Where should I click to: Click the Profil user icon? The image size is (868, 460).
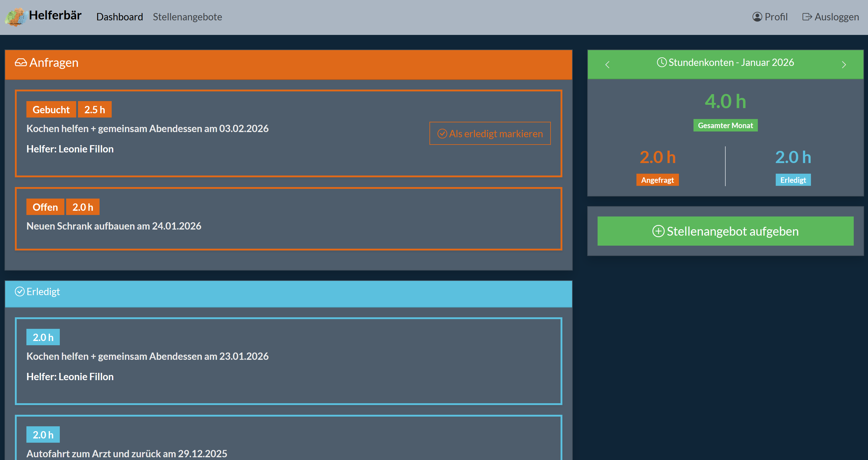(x=757, y=17)
